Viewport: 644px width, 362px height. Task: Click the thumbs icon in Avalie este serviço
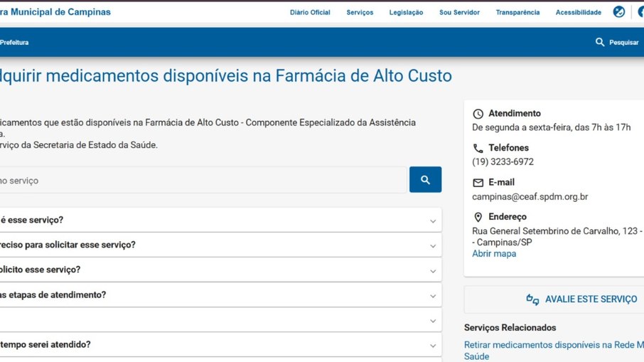(532, 299)
